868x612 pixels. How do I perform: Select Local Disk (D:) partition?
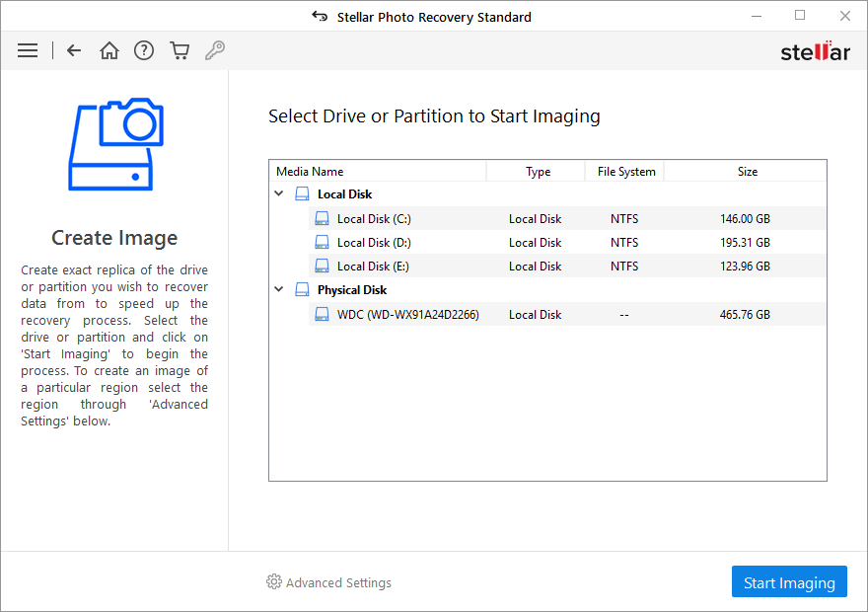point(374,243)
